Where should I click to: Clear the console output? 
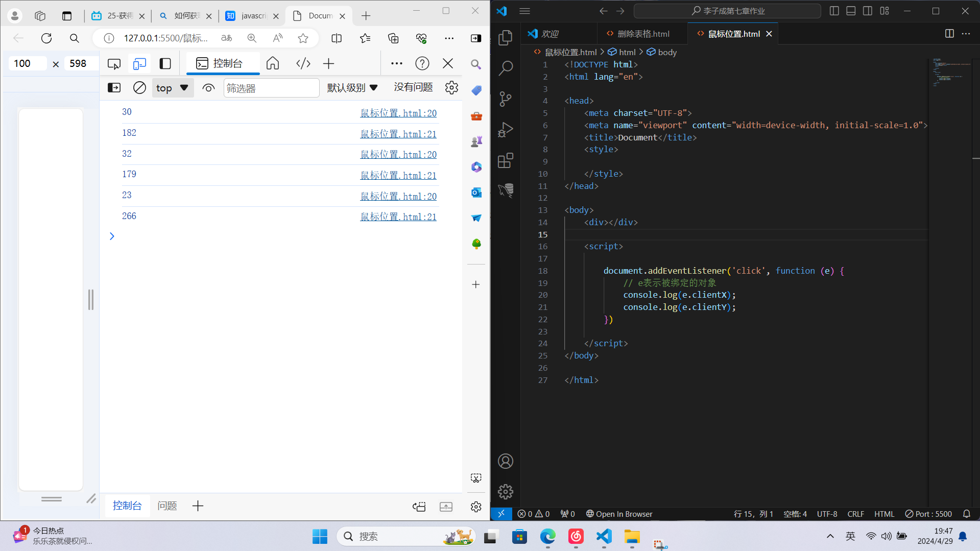pyautogui.click(x=139, y=88)
